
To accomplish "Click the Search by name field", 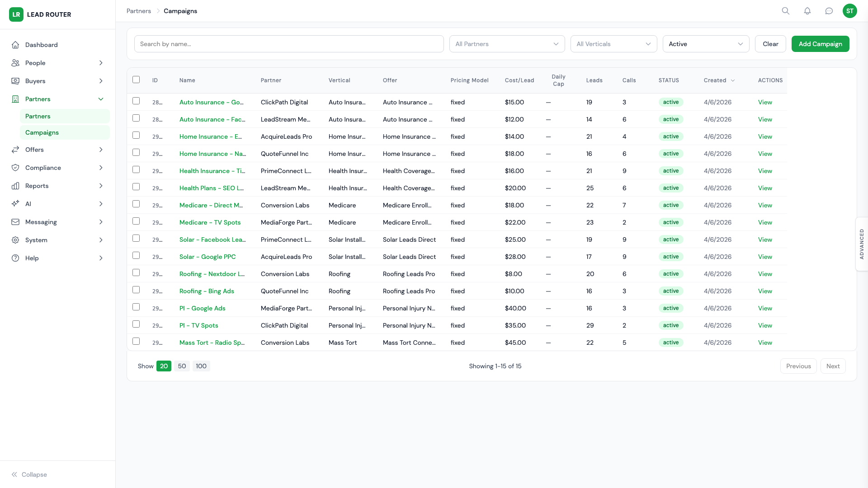I will coord(289,44).
